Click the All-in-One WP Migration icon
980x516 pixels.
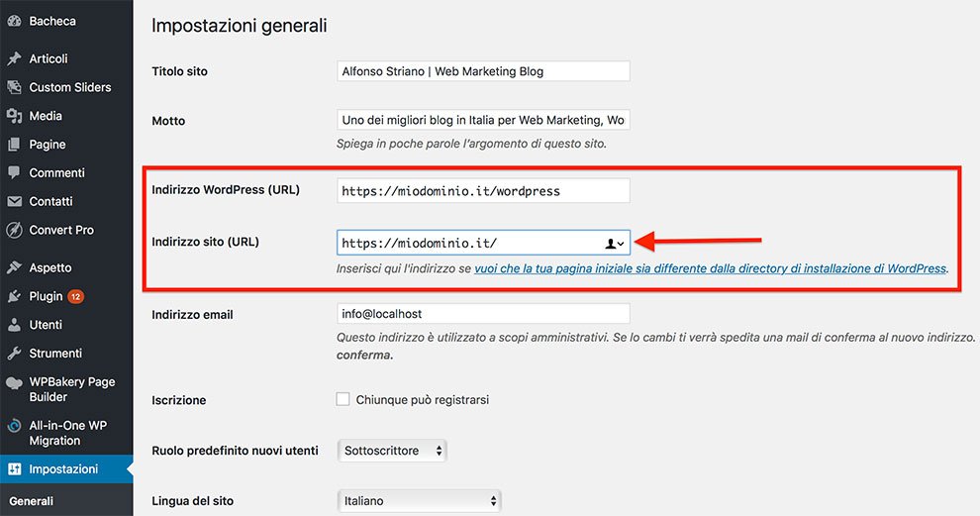click(x=14, y=426)
